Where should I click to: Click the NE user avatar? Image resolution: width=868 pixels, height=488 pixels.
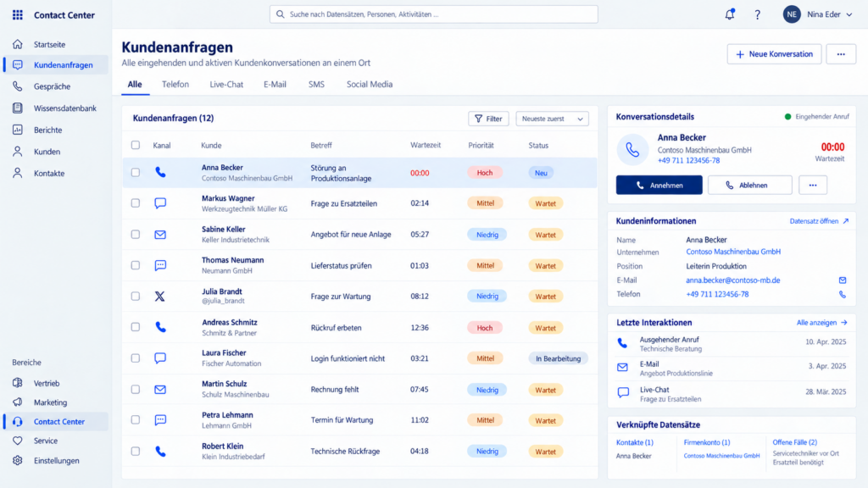[792, 14]
